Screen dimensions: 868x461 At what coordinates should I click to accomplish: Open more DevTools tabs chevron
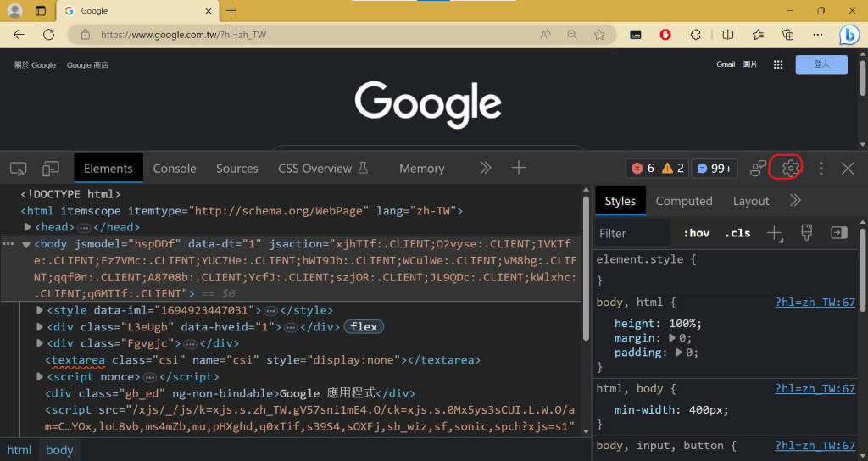click(486, 168)
